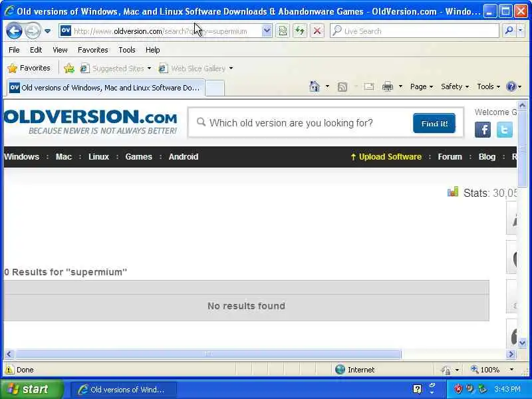Click the Favorites star button
532x399 pixels.
point(29,68)
